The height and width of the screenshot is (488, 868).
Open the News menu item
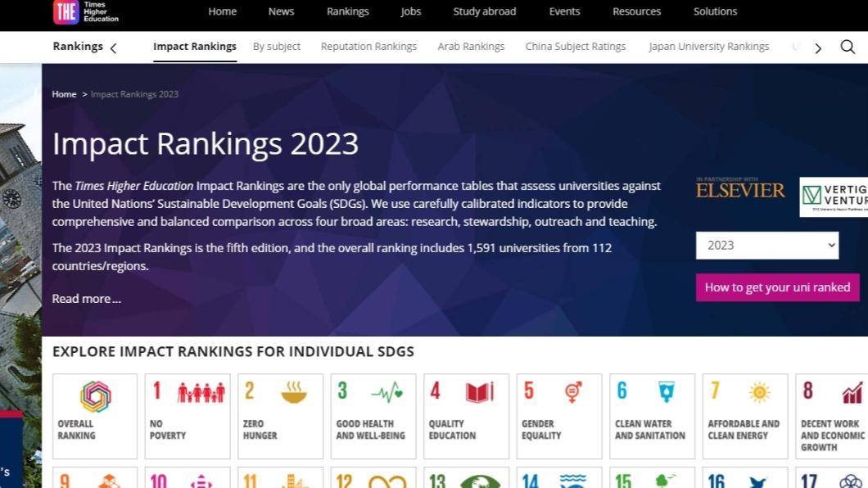coord(281,11)
